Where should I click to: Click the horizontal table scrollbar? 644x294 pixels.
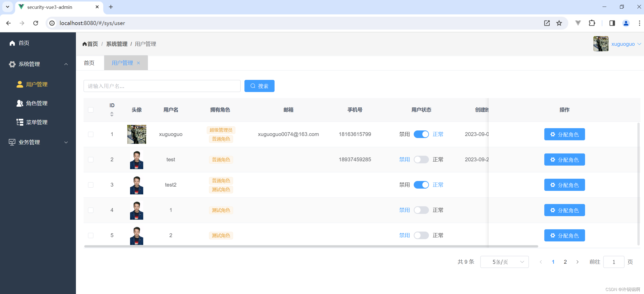(x=311, y=246)
